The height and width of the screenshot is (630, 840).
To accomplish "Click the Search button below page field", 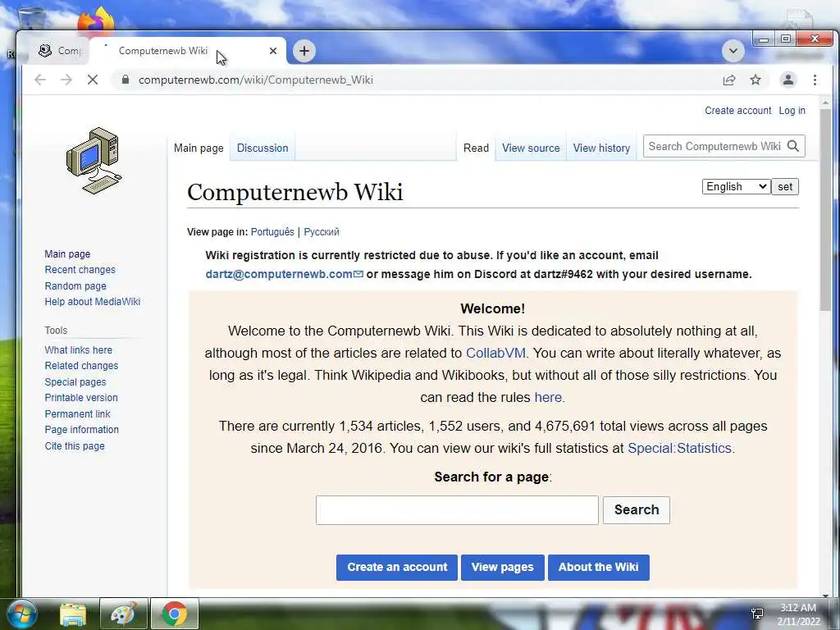I will (637, 509).
